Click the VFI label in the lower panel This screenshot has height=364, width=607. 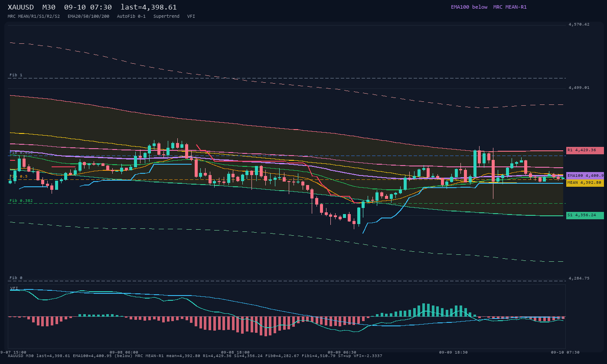coord(14,288)
